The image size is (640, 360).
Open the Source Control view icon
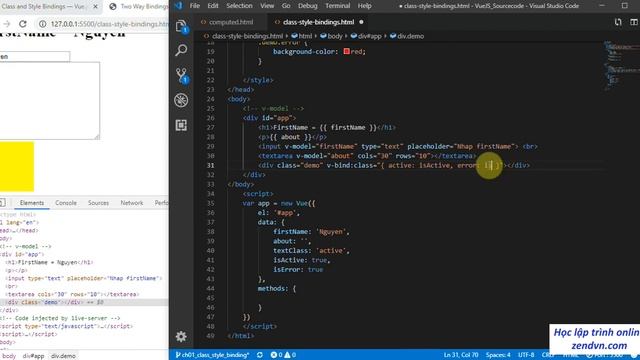coord(181,76)
